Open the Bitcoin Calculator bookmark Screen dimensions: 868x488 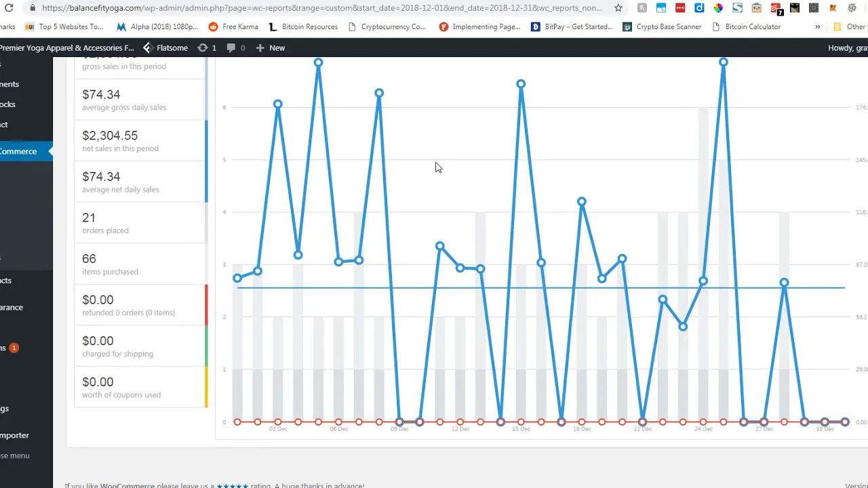point(747,27)
